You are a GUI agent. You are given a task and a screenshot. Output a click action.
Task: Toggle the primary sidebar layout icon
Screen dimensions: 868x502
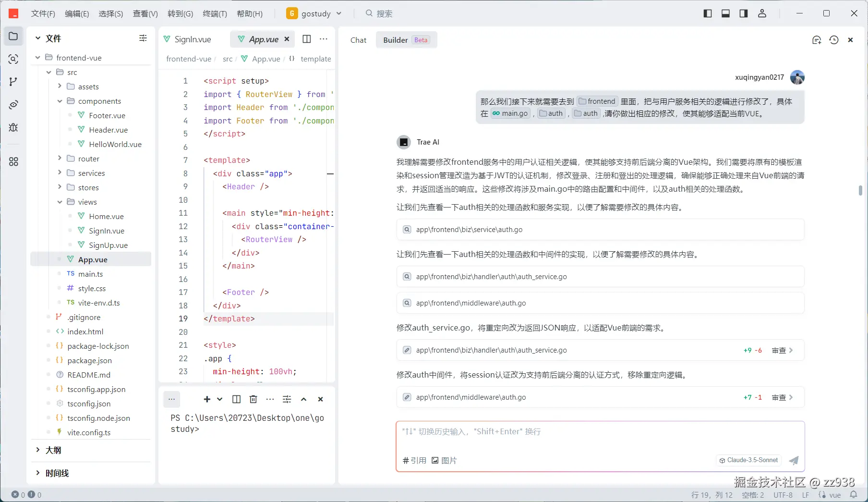708,13
